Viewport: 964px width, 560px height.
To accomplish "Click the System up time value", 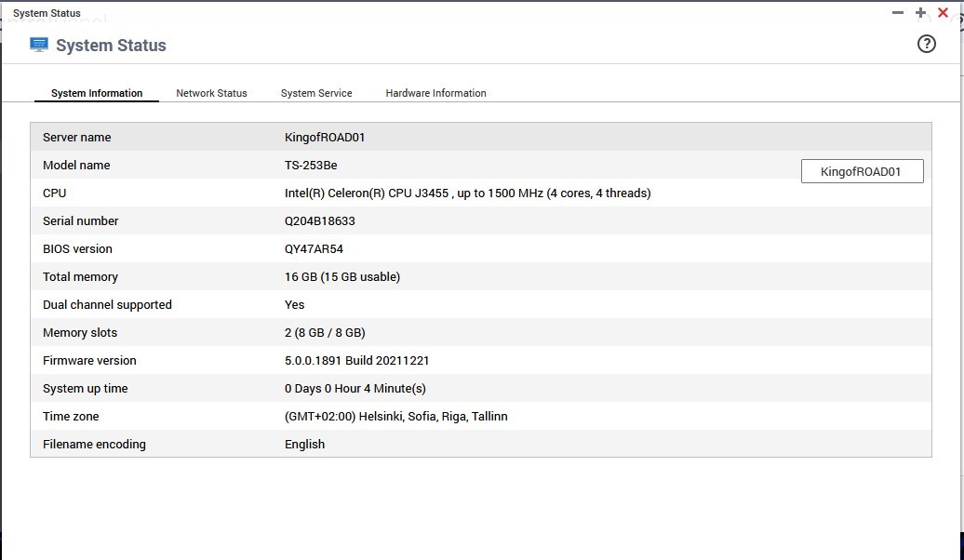I will [x=355, y=388].
